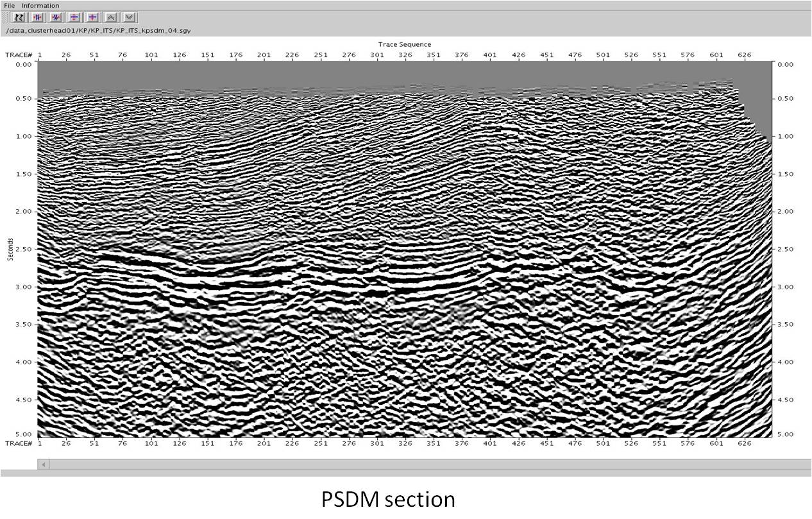Select the KP_ITS_kpsdm_04.sgy file path label

(99, 29)
